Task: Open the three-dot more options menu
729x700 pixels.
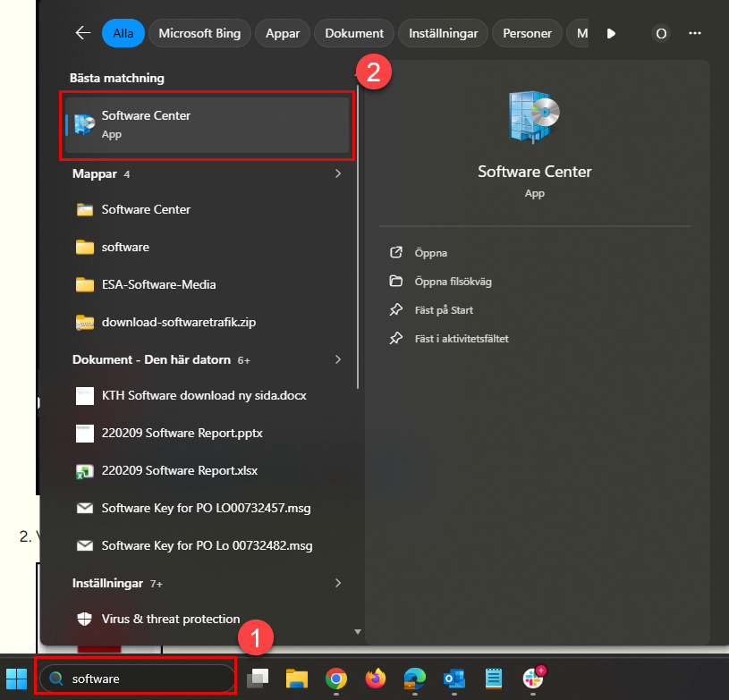Action: point(695,33)
